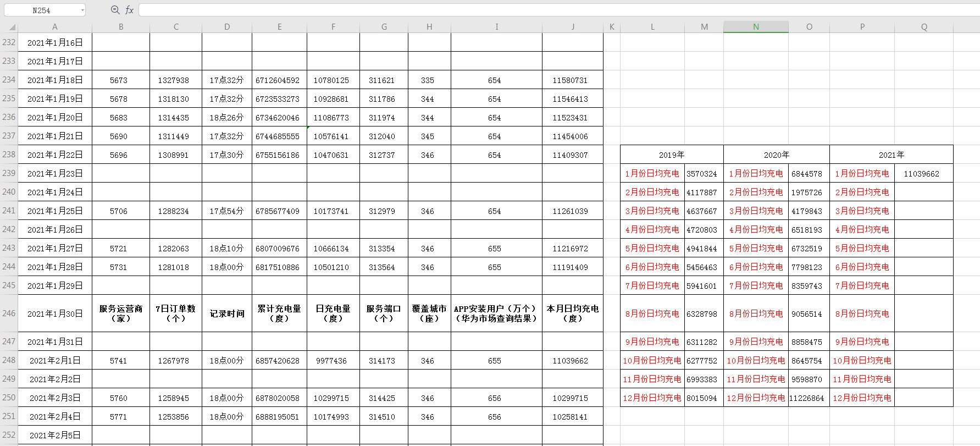This screenshot has width=980, height=446.
Task: Click header cell 记录时间
Action: (227, 313)
